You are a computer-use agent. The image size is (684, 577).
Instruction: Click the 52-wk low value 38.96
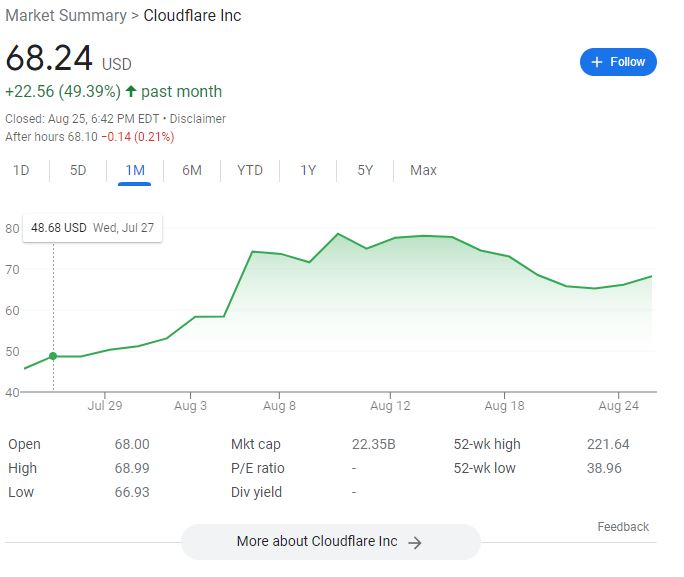tap(604, 468)
